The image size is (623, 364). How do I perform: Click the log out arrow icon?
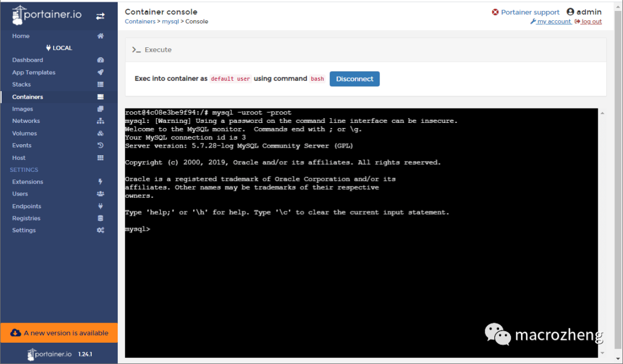(577, 21)
